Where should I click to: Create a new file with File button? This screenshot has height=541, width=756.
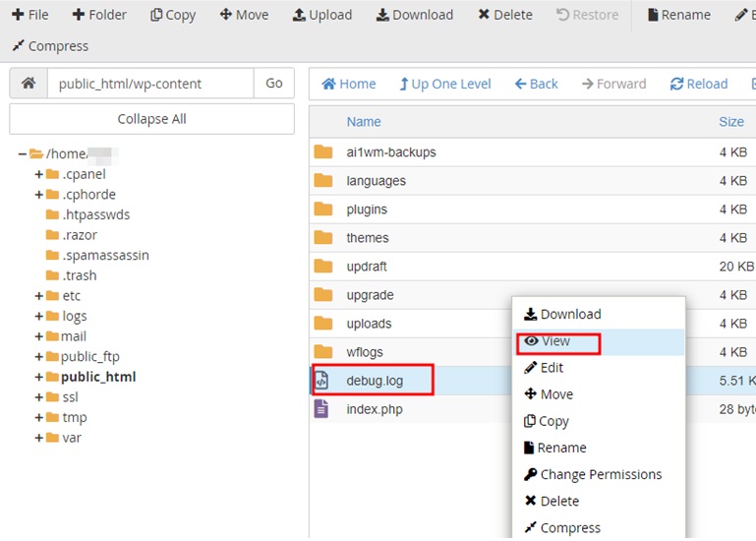click(29, 15)
